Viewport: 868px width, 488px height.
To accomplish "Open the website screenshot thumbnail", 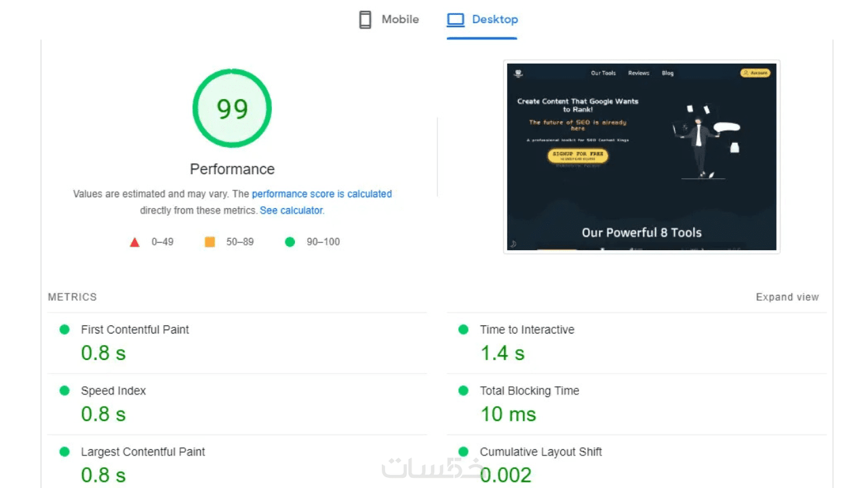I will [x=642, y=157].
